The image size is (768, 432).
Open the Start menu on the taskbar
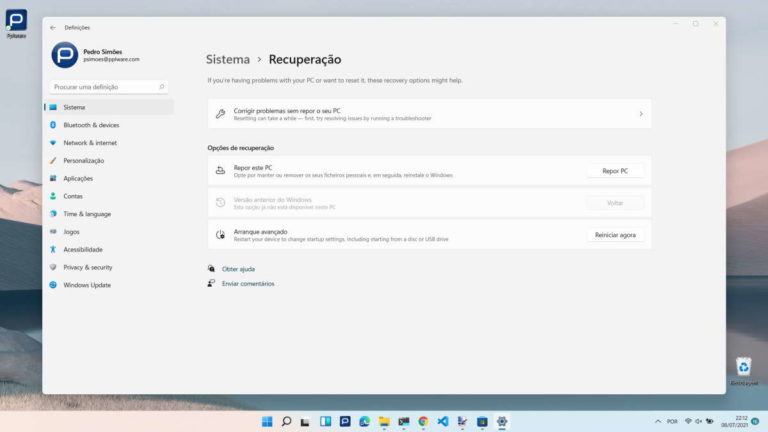pos(267,422)
